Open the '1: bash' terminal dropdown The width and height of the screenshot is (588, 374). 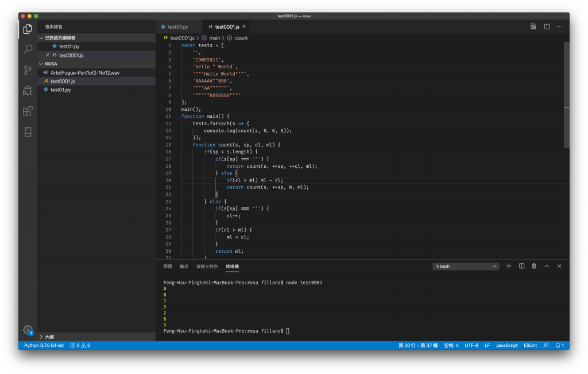[466, 267]
